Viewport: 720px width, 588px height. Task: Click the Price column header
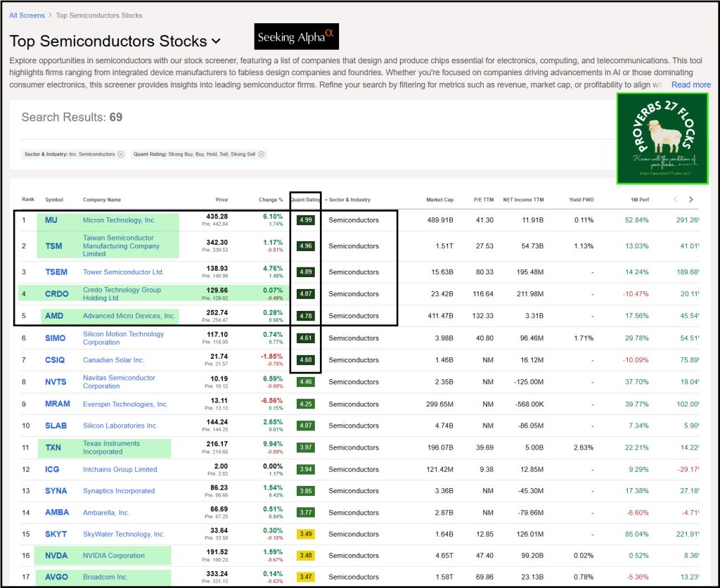(221, 200)
